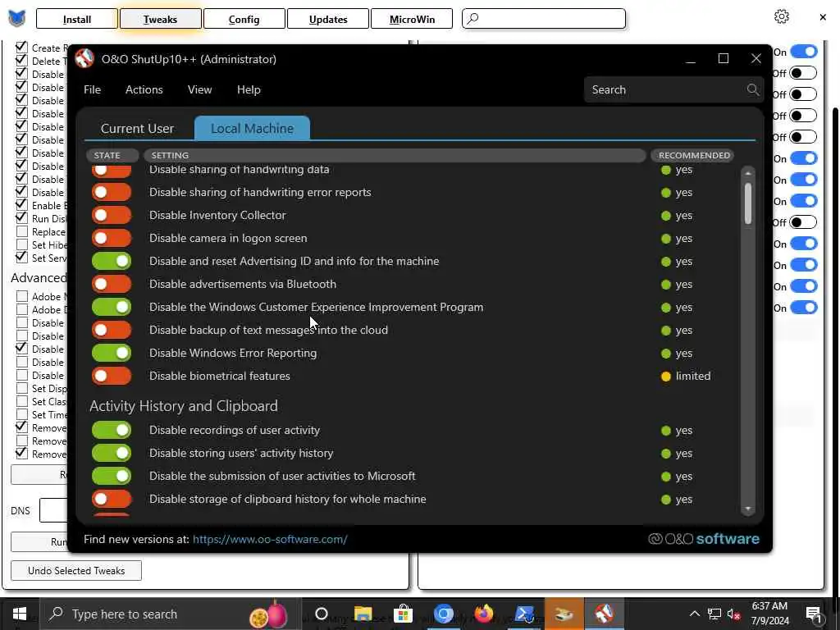Toggle Disable backup of text messages
The height and width of the screenshot is (630, 840).
[112, 330]
